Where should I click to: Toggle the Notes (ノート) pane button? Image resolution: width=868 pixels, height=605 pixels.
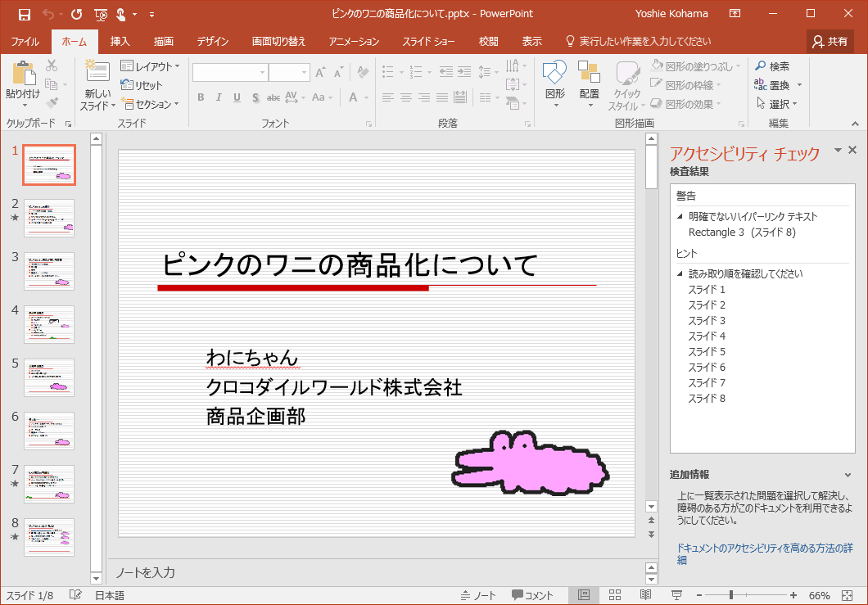click(x=478, y=595)
